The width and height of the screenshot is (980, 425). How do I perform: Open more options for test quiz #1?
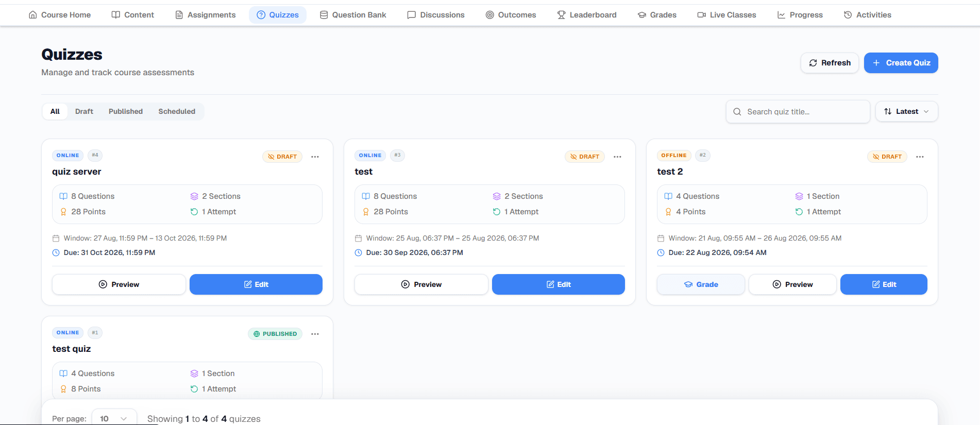point(315,334)
